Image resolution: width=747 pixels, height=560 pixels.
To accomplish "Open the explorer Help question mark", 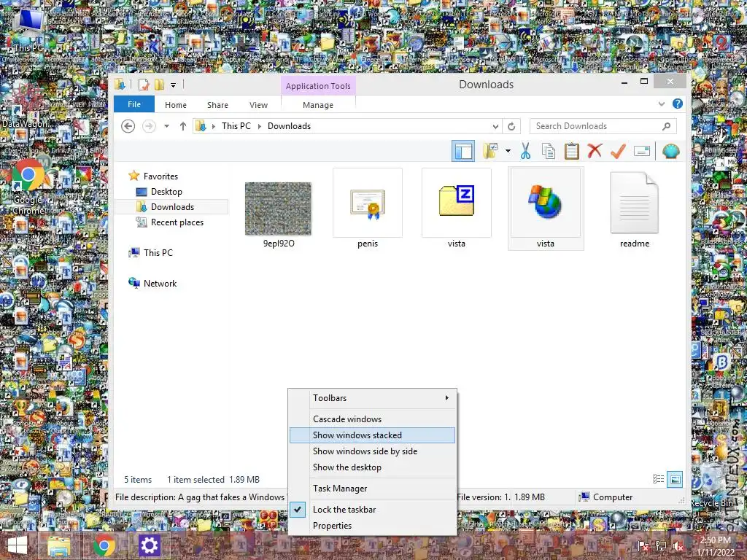I will (678, 104).
